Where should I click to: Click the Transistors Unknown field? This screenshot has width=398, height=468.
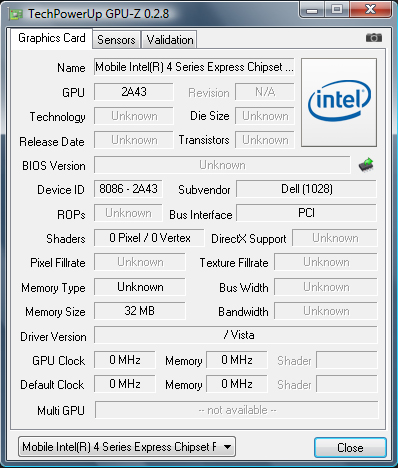(x=265, y=140)
